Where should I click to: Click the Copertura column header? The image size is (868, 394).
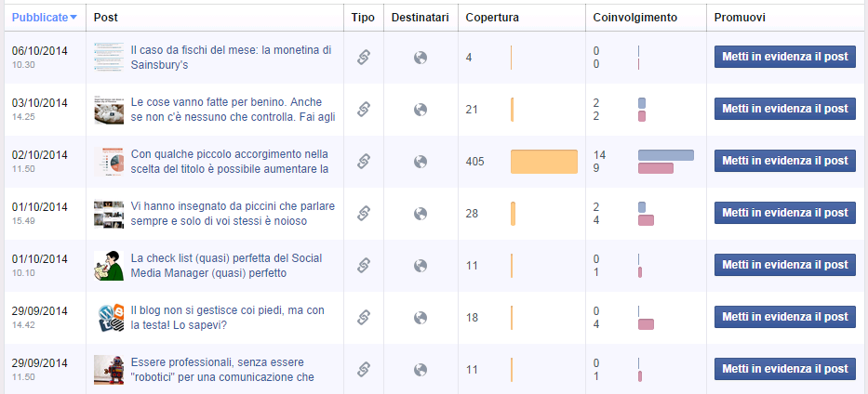[492, 18]
